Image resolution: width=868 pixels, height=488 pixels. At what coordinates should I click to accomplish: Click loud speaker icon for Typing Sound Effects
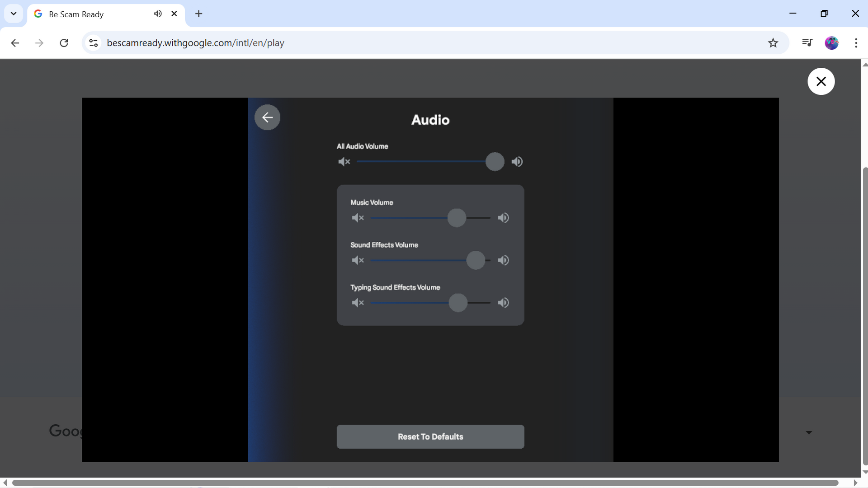503,303
